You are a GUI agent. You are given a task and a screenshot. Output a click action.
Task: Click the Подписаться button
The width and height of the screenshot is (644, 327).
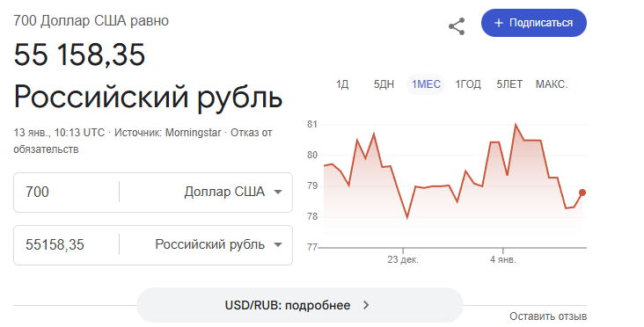pos(534,23)
